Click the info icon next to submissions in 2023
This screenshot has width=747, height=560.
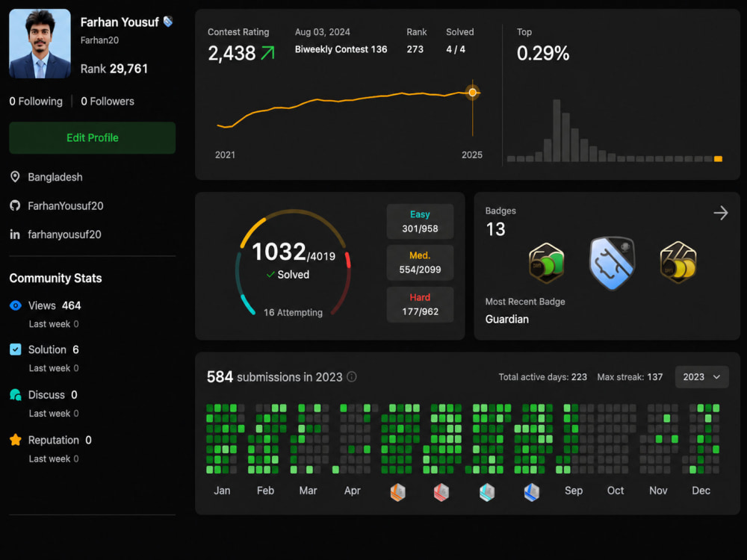click(x=352, y=376)
